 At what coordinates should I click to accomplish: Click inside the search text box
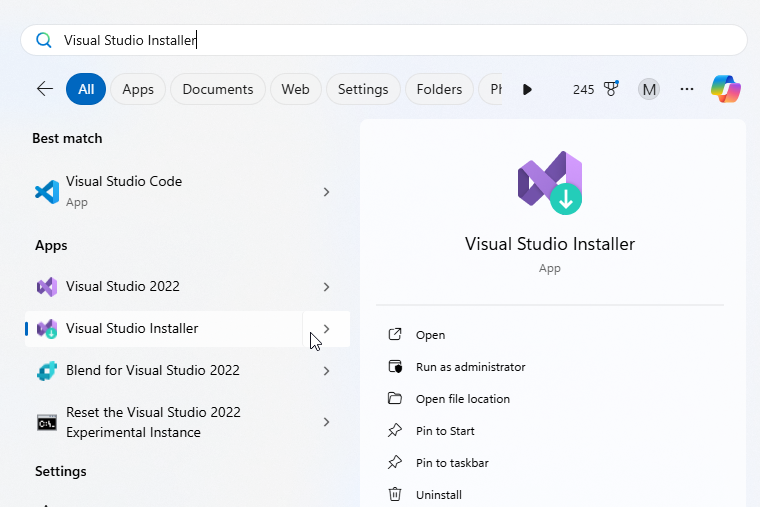pos(400,40)
